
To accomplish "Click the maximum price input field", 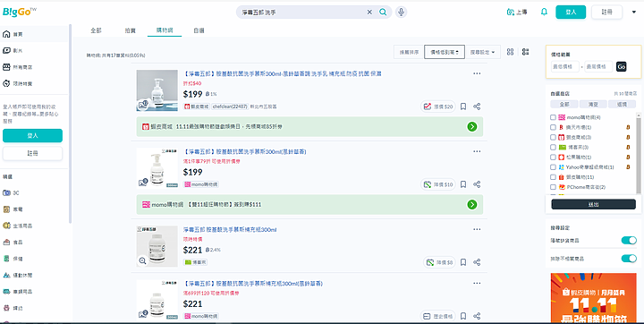I will pos(598,66).
